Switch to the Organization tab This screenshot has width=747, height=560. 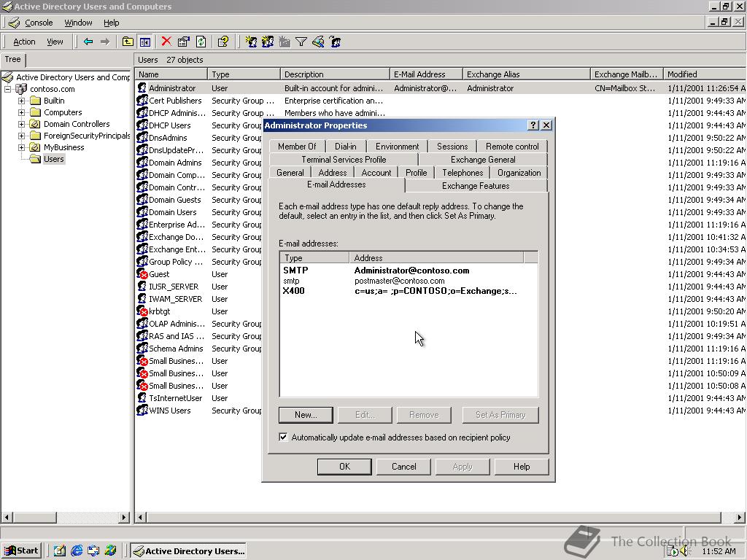pos(519,172)
